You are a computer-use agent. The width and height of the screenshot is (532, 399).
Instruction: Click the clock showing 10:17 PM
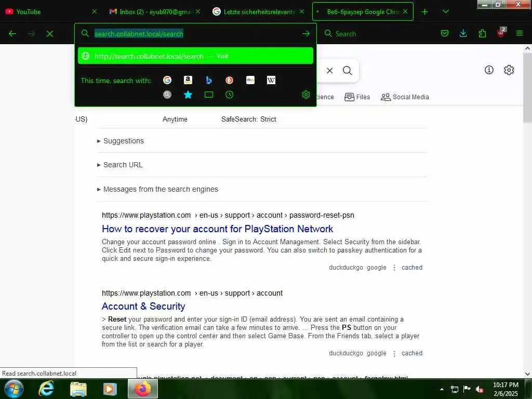coord(506,385)
